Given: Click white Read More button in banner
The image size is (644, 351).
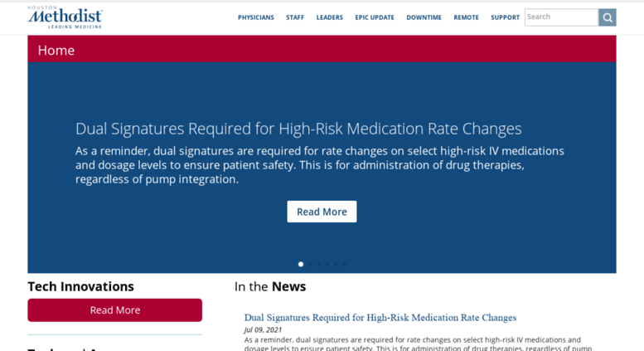Looking at the screenshot, I should (x=322, y=212).
